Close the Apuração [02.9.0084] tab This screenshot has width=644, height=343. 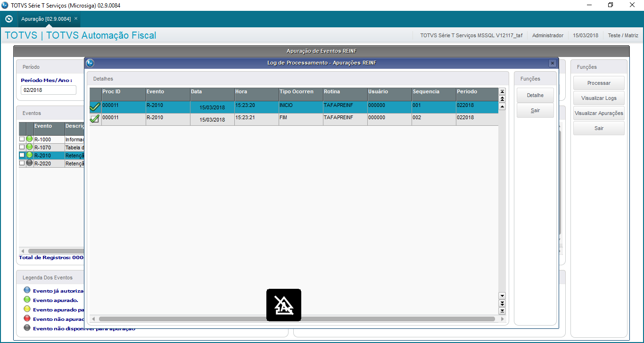coord(76,18)
